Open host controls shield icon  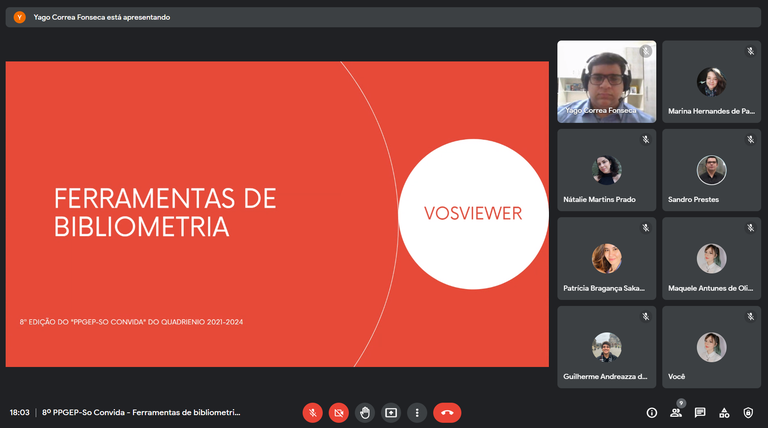tap(748, 413)
